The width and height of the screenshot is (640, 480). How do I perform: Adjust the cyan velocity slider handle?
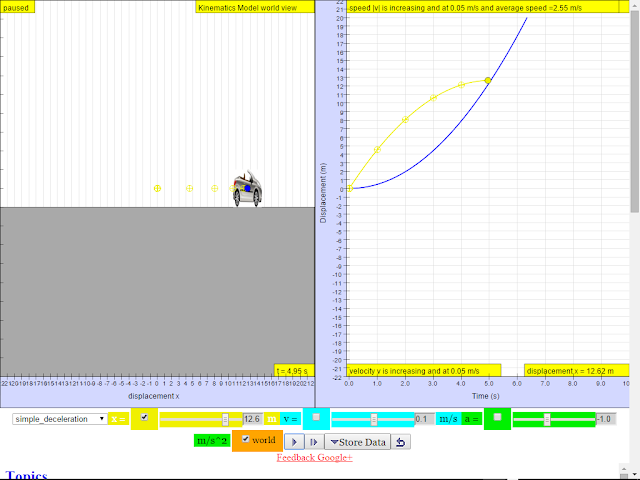click(x=374, y=419)
